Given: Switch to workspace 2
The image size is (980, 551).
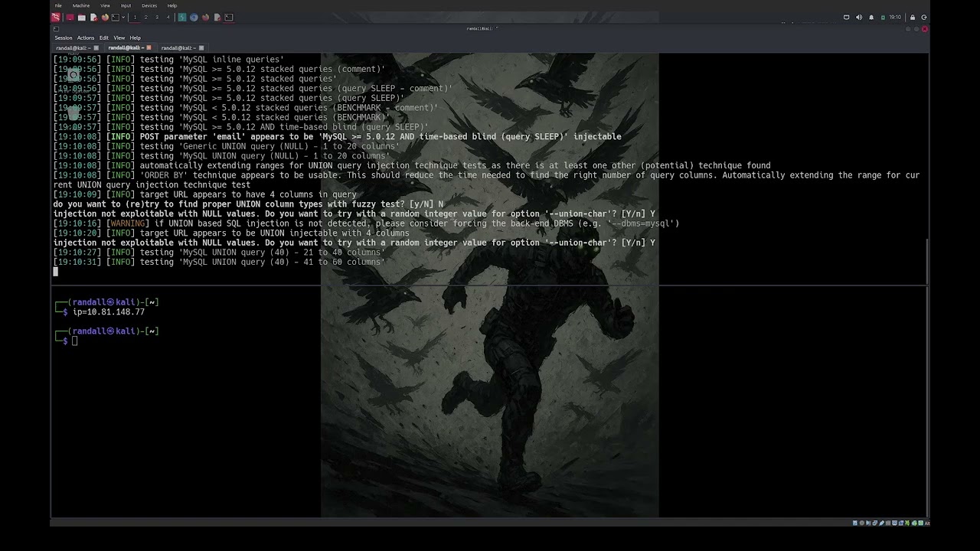Looking at the screenshot, I should tap(145, 17).
